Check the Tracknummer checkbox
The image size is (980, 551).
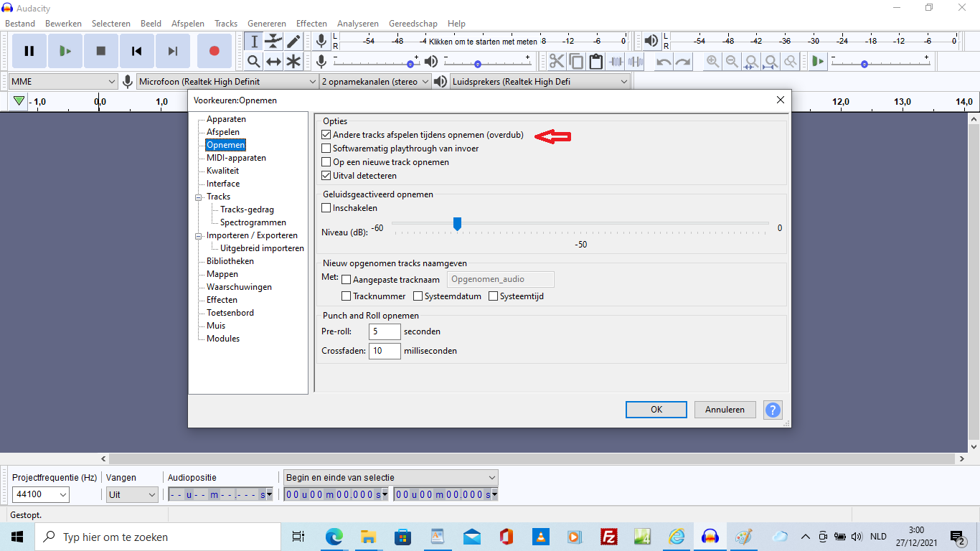pyautogui.click(x=347, y=296)
